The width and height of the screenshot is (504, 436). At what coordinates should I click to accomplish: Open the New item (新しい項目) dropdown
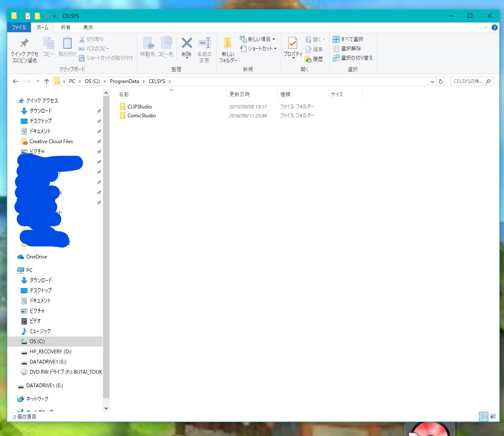(257, 39)
